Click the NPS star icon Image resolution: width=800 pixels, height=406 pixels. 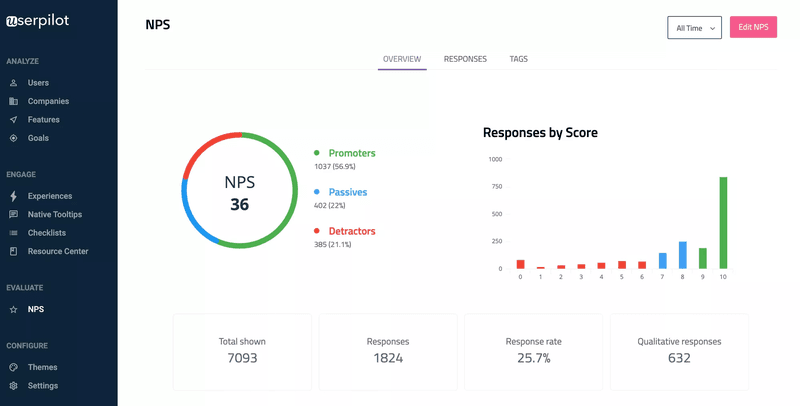tap(13, 310)
